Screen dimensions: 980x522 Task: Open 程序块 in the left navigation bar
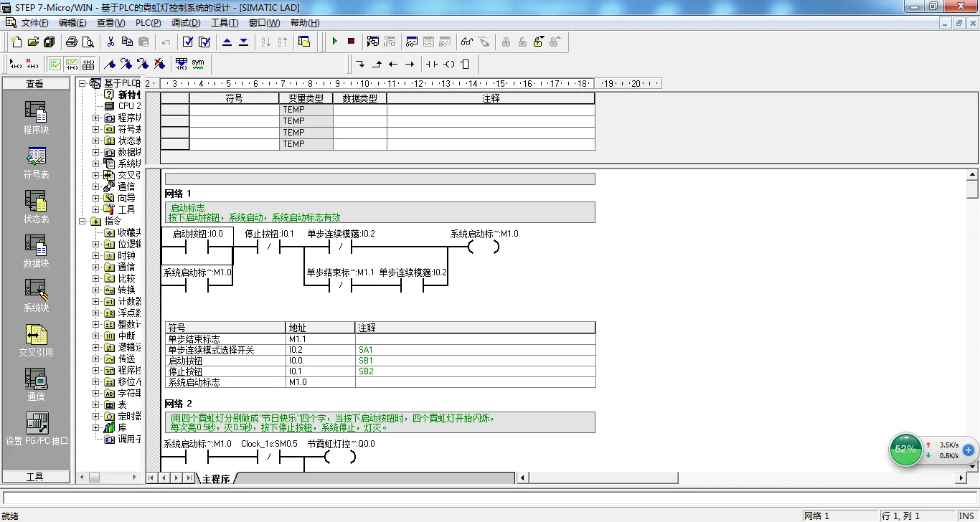coord(36,118)
